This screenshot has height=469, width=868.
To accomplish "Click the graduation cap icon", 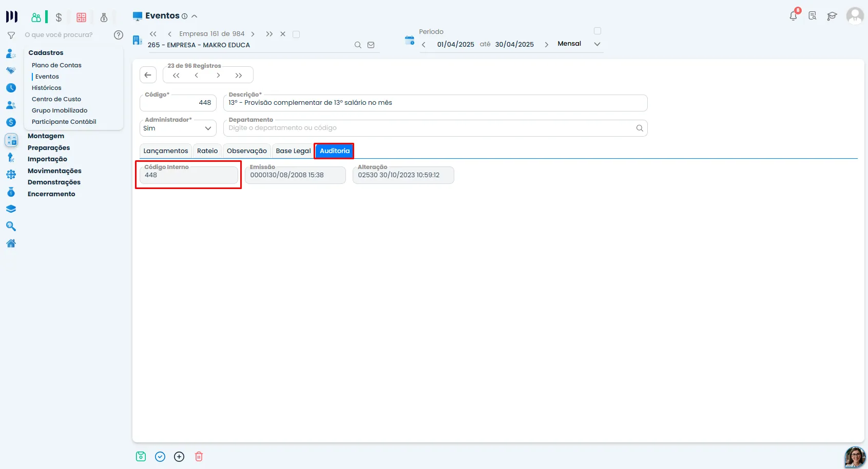I will tap(832, 16).
